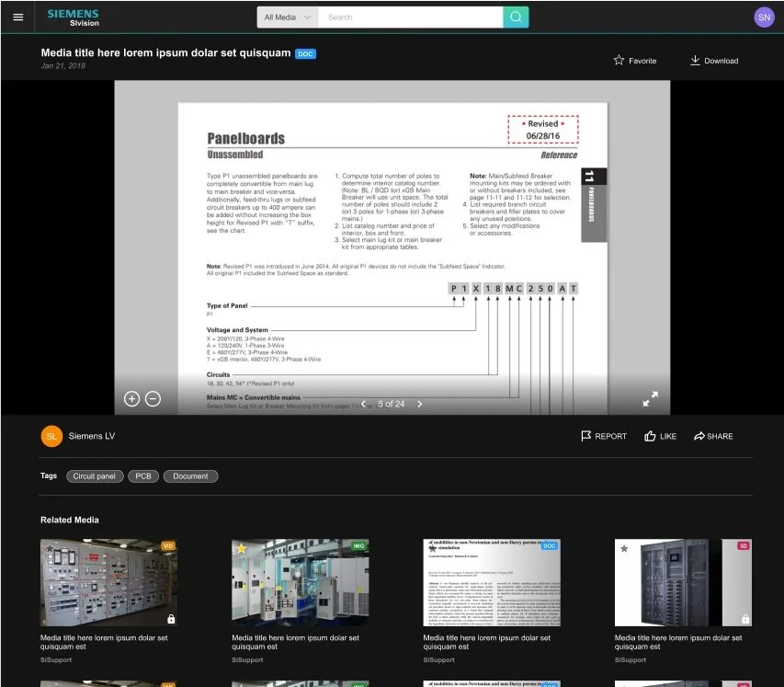Click the DOC type badge beside title

click(x=305, y=54)
